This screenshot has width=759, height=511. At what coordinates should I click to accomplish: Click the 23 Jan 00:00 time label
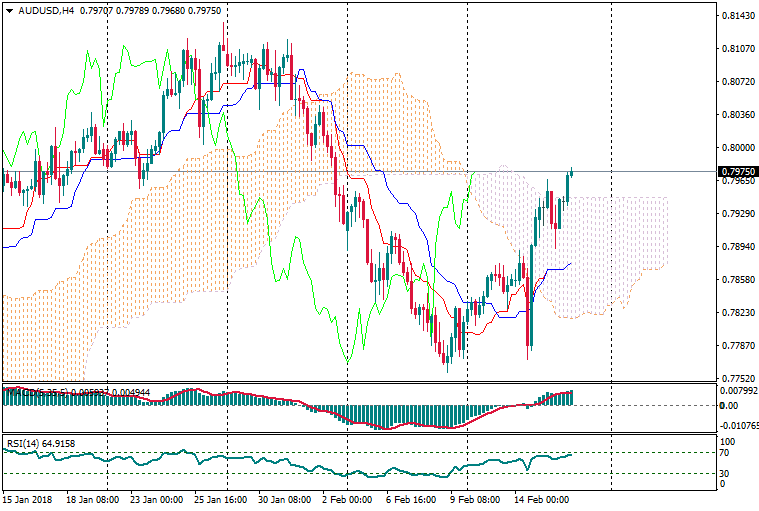(157, 498)
